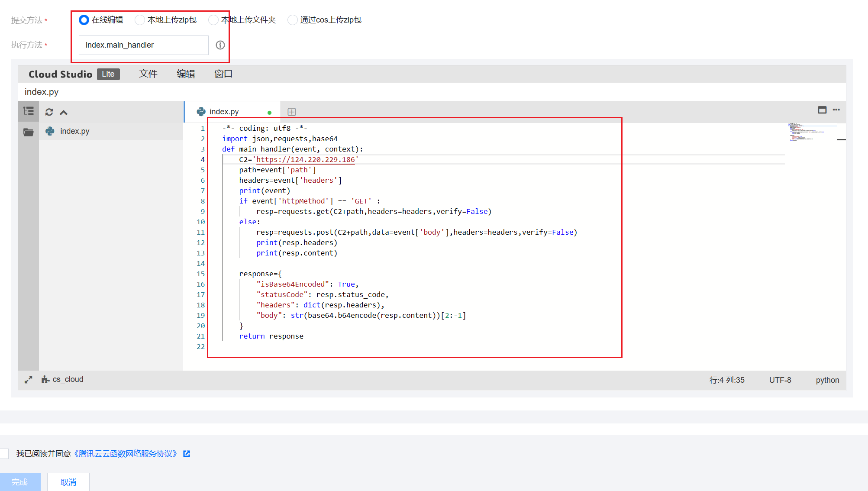Expand editor to fullscreen with arrows icon
The image size is (868, 491).
[29, 380]
